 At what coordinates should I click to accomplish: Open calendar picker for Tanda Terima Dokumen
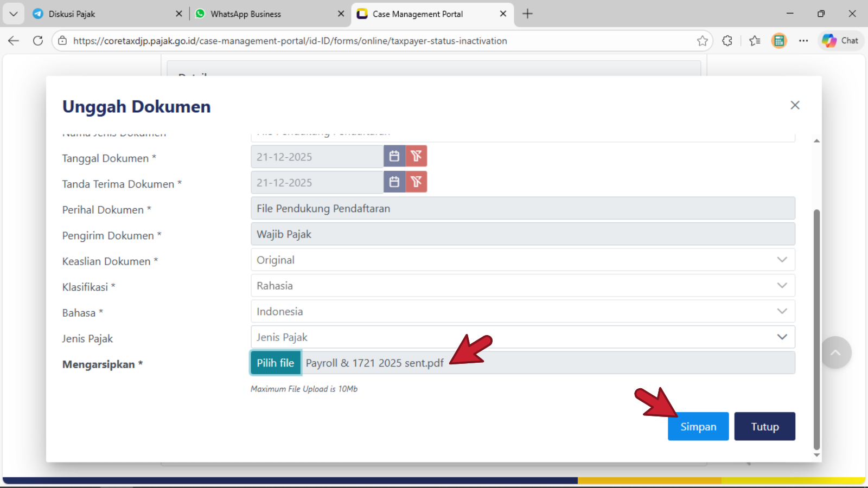(x=394, y=182)
